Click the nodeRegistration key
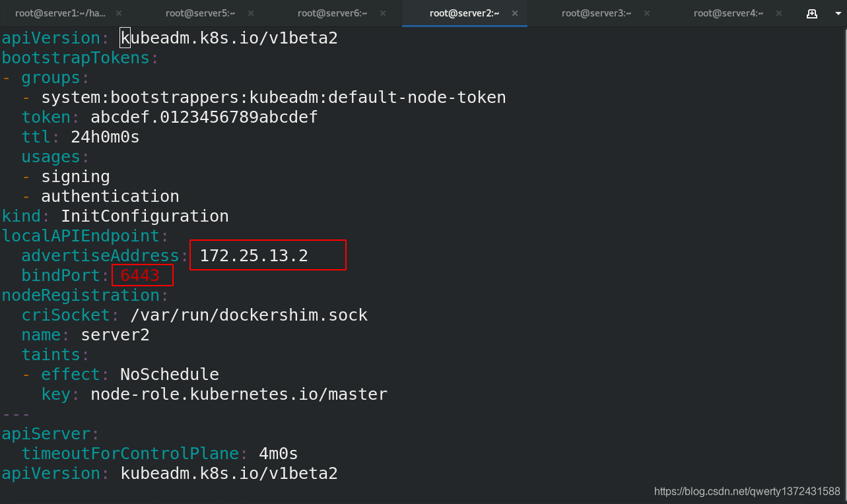Screen dimensions: 847x504 point(81,296)
